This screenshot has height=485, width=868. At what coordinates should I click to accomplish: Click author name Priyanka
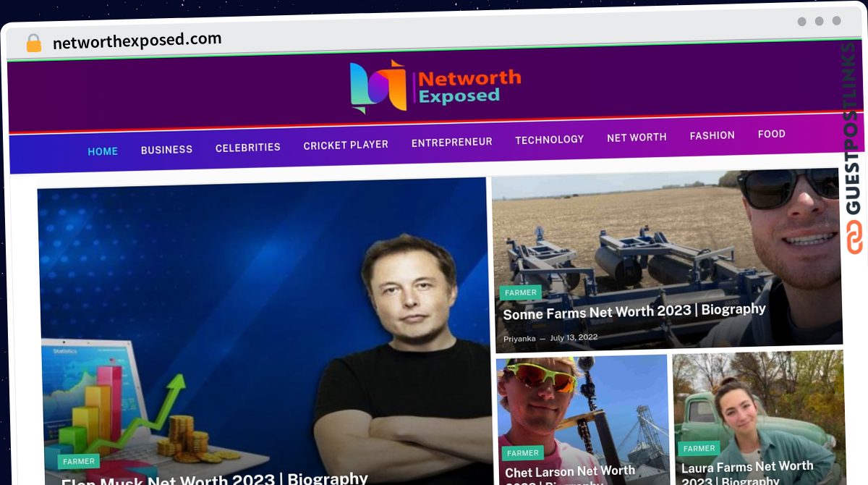[x=519, y=338]
